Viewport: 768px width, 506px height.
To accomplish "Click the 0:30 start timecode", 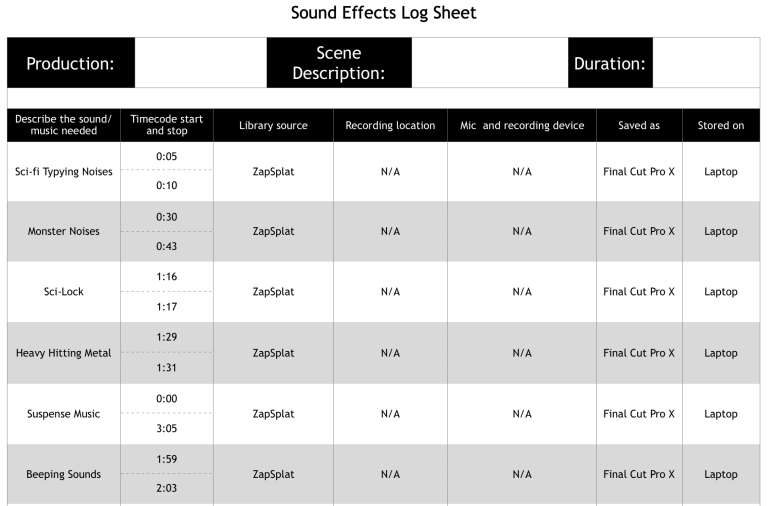I will [x=167, y=217].
